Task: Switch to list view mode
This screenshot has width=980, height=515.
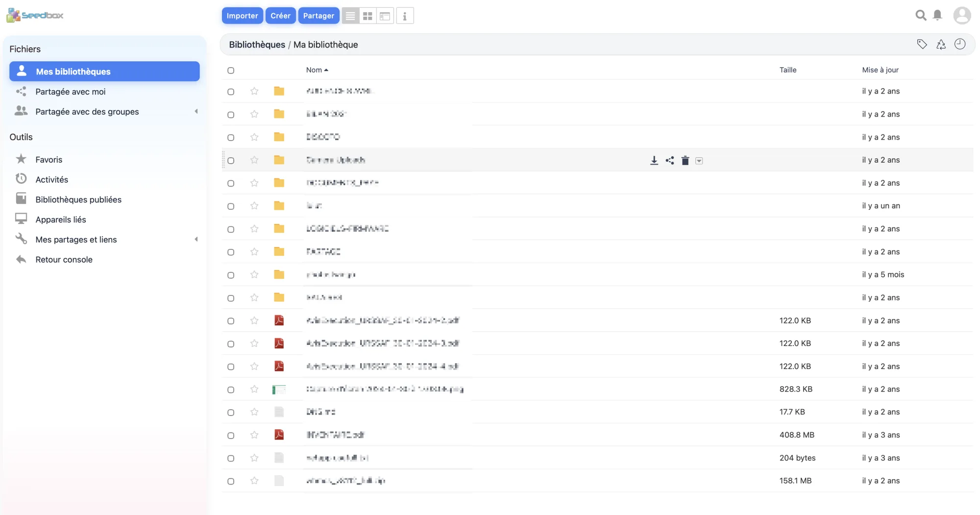Action: 350,16
